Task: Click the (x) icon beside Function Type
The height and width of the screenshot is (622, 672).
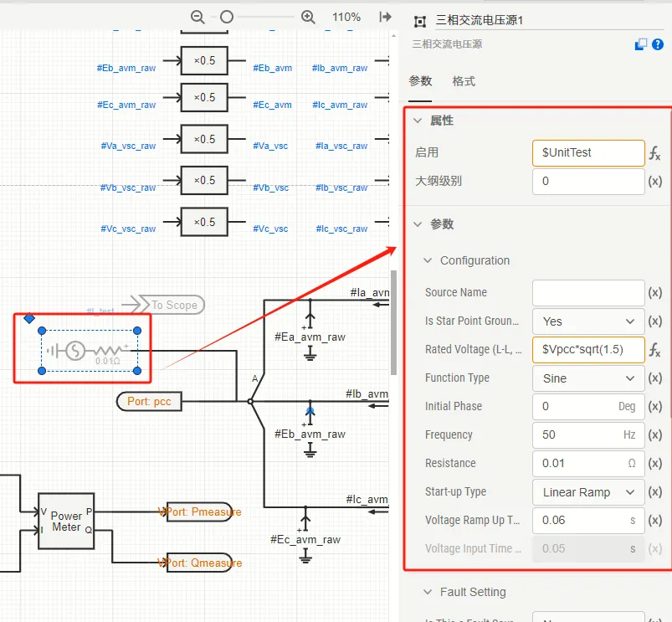Action: (655, 378)
